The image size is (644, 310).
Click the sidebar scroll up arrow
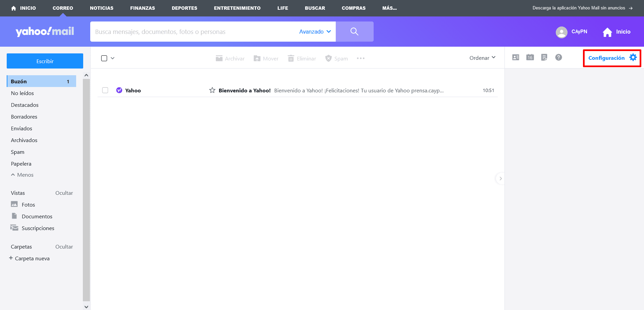[x=86, y=75]
